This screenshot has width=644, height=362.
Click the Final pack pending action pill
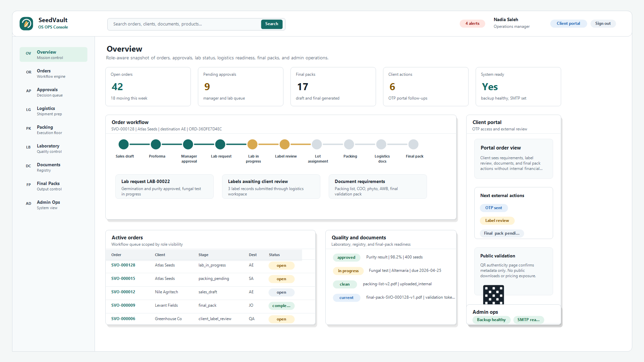[501, 233]
